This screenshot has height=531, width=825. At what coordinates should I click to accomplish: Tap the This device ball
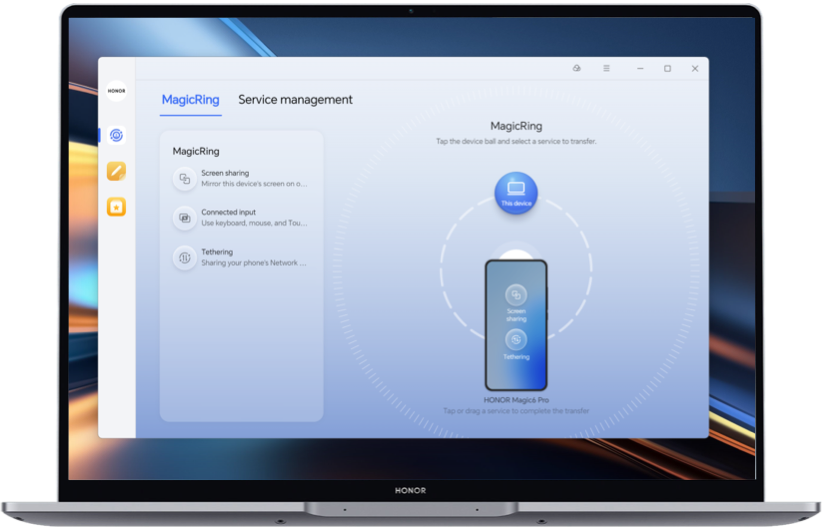(516, 193)
